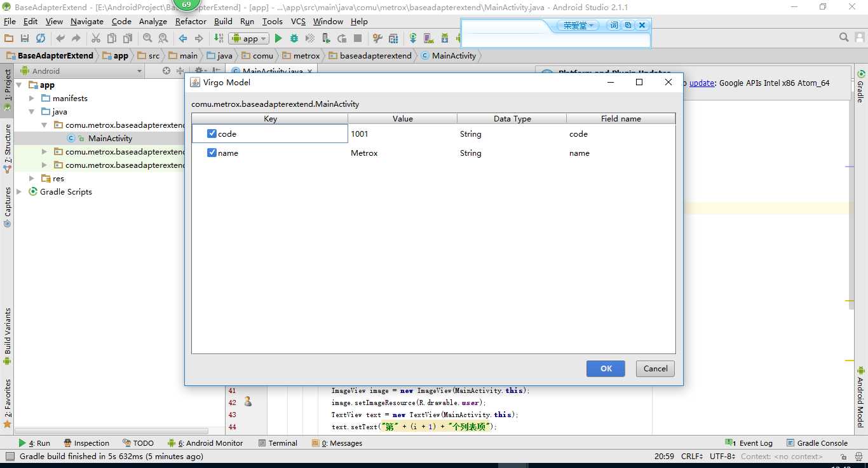Expand the Gradle Scripts node
Screen dimensions: 868x468
19,191
